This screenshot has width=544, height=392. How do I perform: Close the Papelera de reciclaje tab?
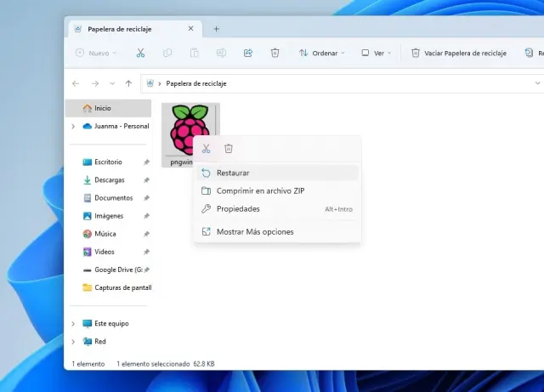(190, 28)
